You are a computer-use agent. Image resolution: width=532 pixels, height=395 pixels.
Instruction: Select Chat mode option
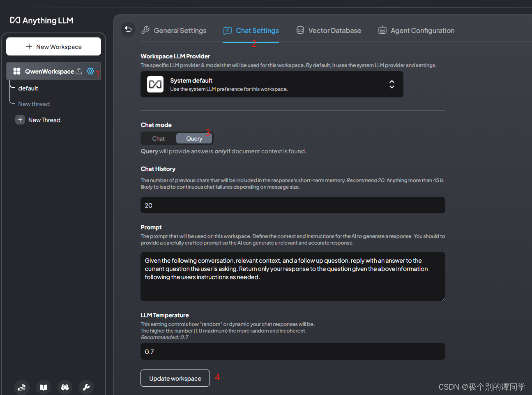click(159, 139)
